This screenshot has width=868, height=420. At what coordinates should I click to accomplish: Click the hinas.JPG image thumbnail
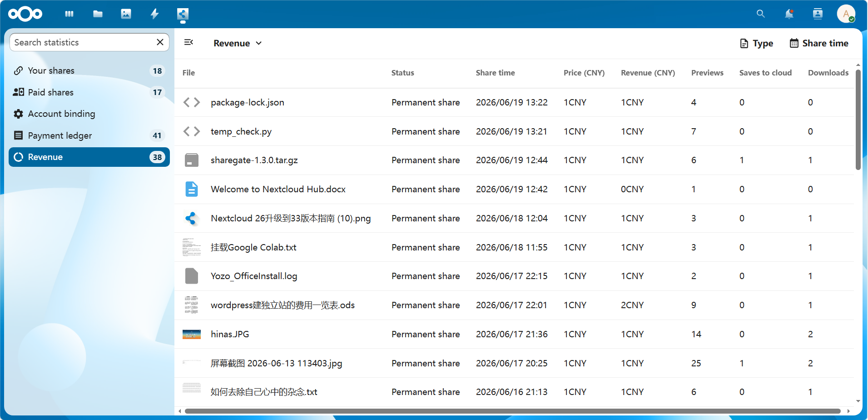(x=192, y=335)
